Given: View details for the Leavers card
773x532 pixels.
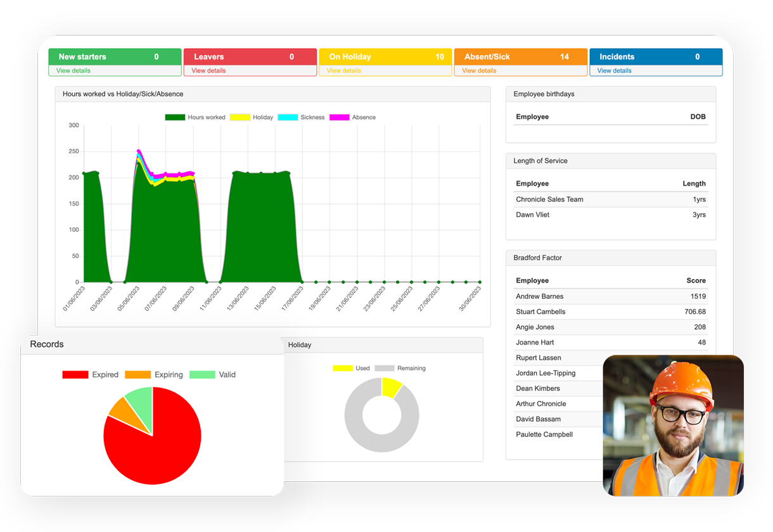Looking at the screenshot, I should pos(207,70).
